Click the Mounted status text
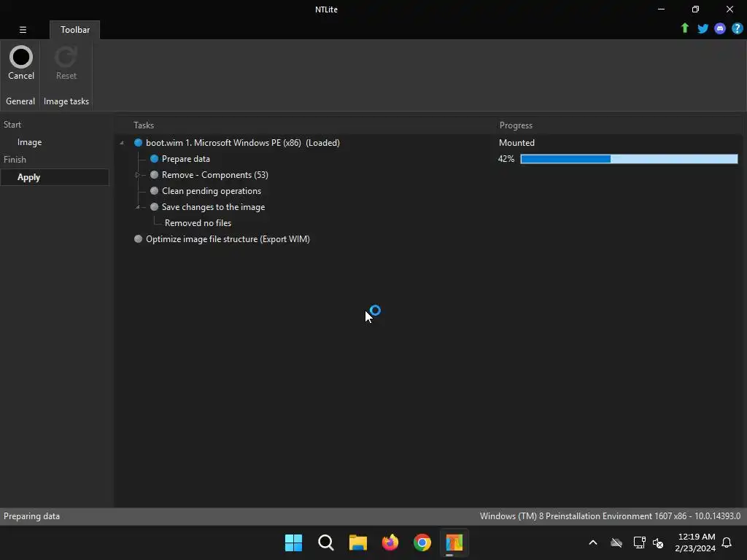The image size is (747, 560). tap(516, 143)
